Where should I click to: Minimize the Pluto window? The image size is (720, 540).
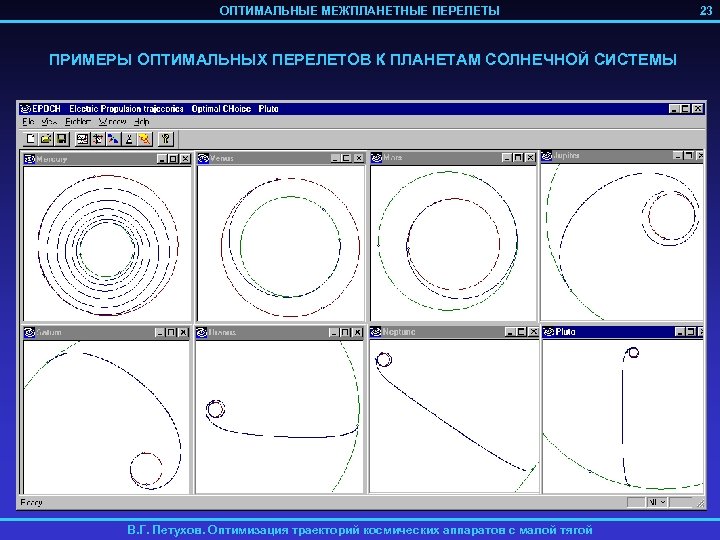point(680,332)
